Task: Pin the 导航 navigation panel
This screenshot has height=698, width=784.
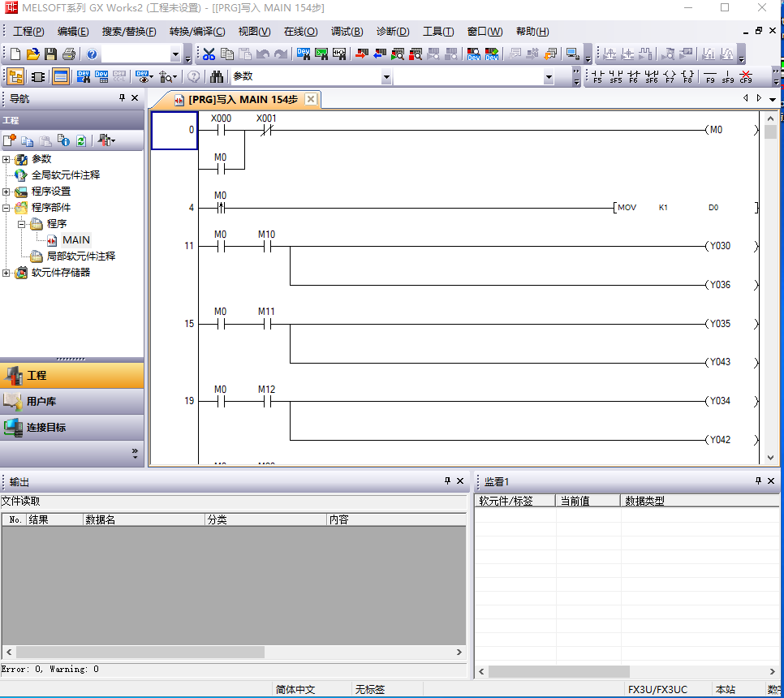Action: click(x=122, y=98)
